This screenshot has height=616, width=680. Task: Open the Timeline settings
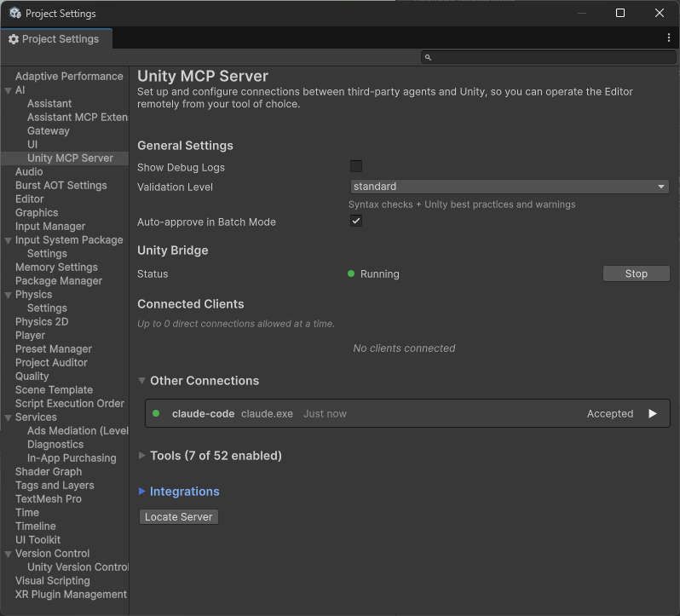pos(36,527)
